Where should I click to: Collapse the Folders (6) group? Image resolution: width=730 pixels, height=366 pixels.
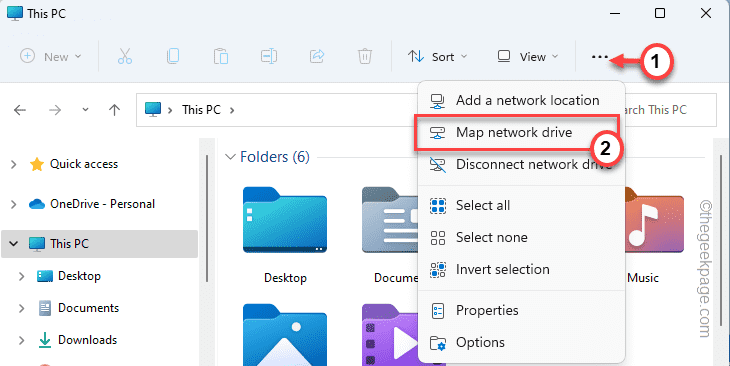tap(230, 157)
